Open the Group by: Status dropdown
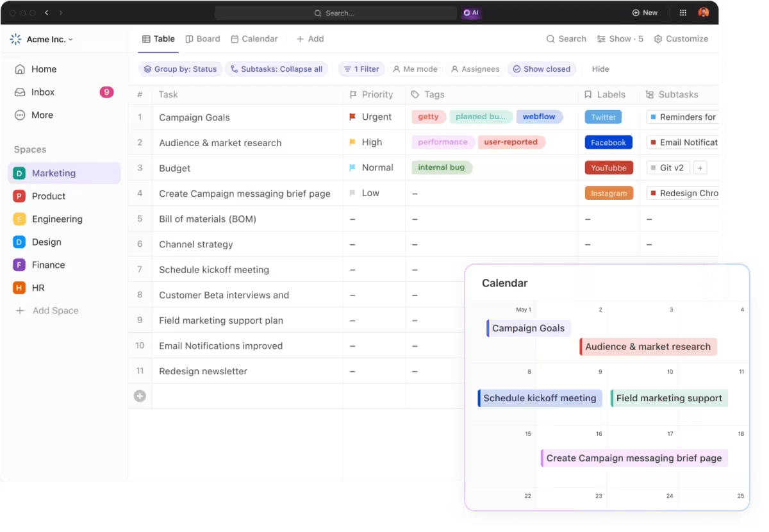Viewport: 769px width, 532px height. click(180, 69)
